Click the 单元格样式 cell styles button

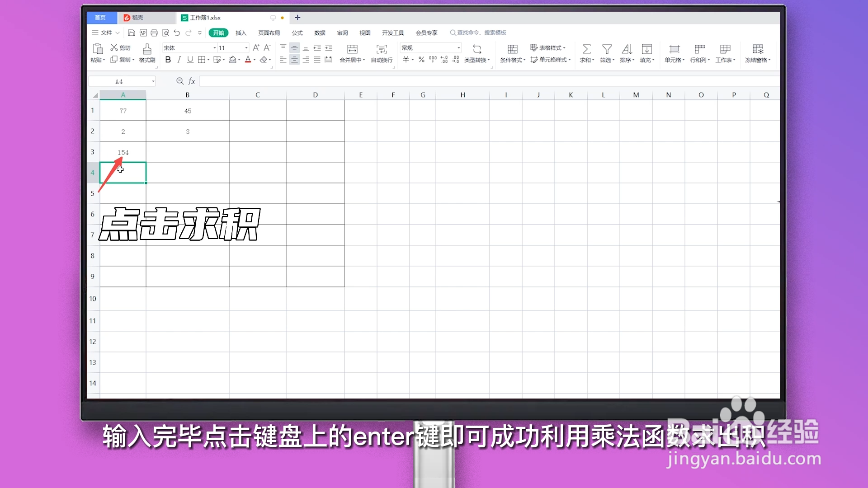[551, 59]
